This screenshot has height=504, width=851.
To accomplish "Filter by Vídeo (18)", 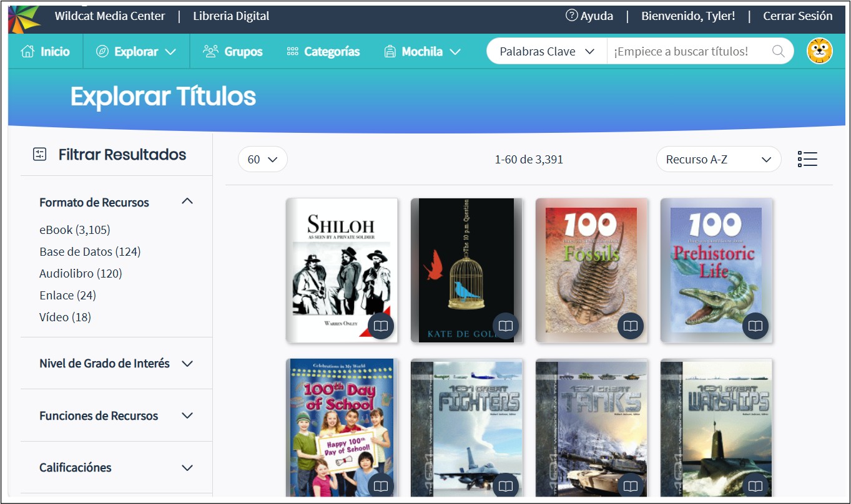I will coord(65,317).
